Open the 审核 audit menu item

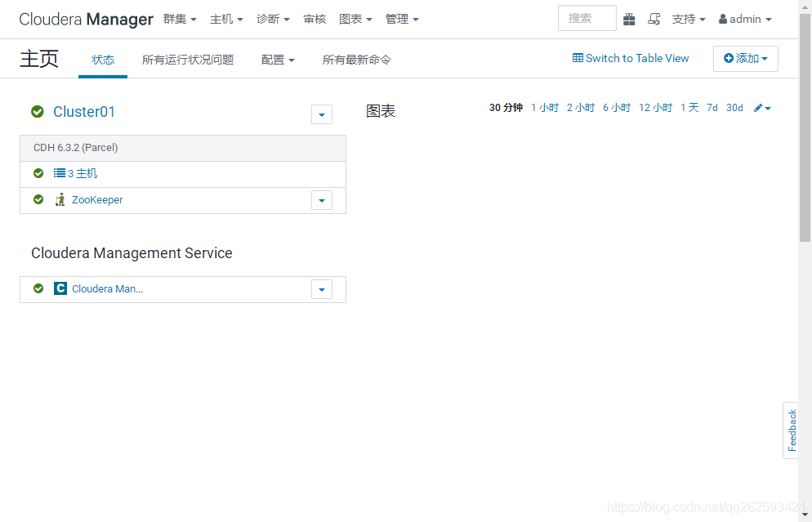(x=315, y=19)
